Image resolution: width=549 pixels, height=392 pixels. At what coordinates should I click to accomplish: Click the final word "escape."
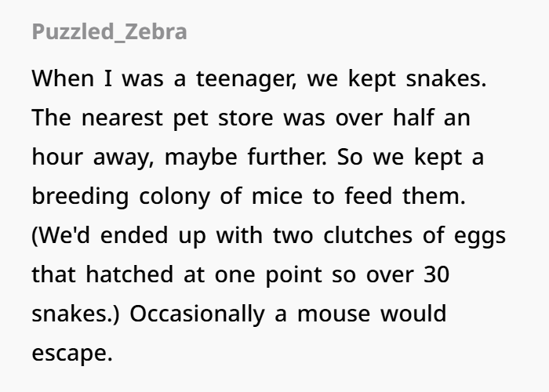pos(72,354)
